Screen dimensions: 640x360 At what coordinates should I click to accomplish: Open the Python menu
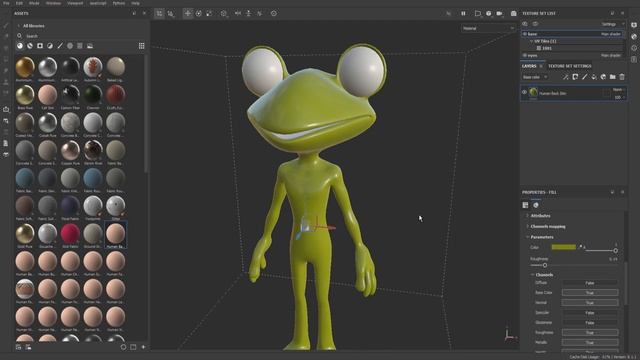coord(119,3)
